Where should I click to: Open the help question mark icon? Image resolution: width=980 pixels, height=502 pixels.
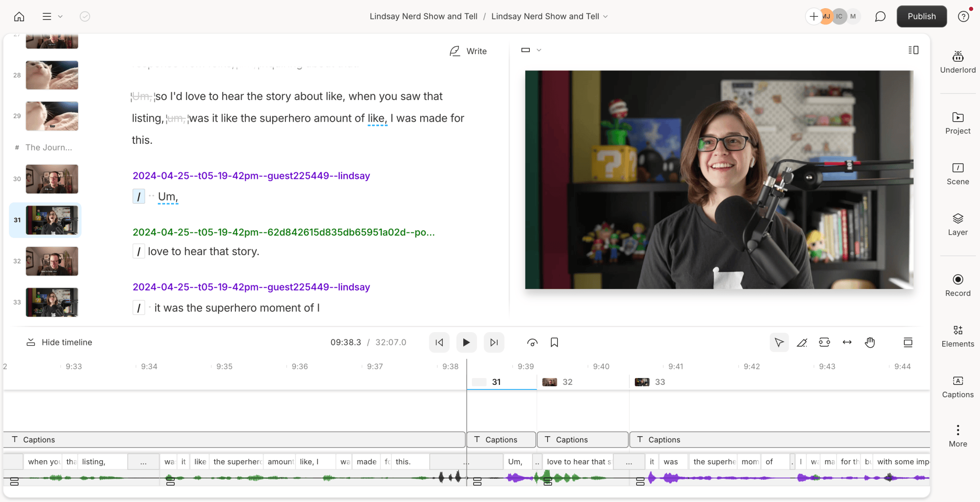click(963, 16)
